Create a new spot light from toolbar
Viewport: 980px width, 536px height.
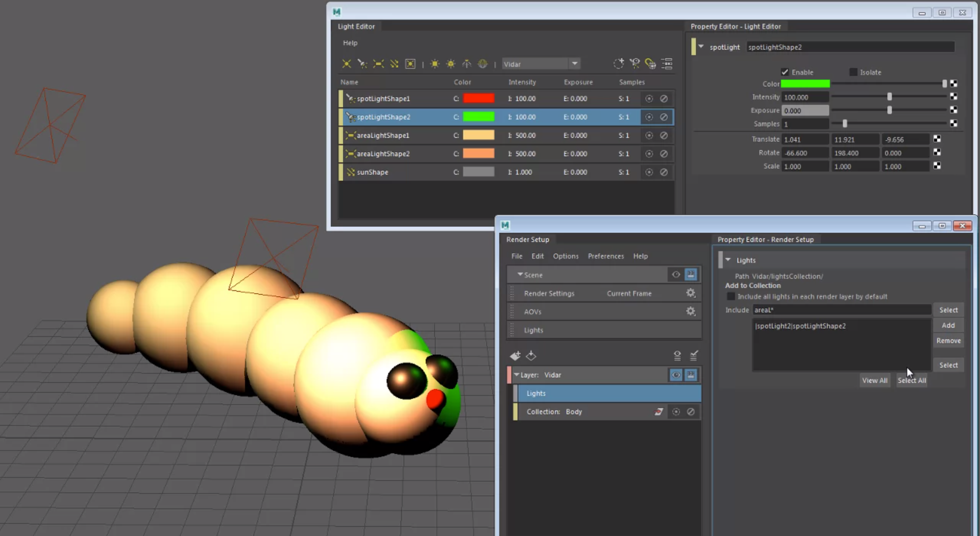click(x=362, y=64)
